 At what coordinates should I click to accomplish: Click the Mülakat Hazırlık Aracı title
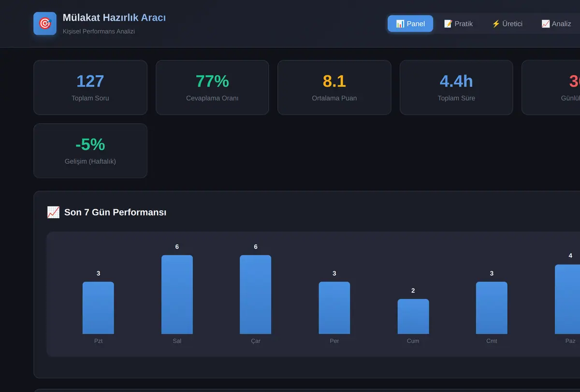pos(114,18)
